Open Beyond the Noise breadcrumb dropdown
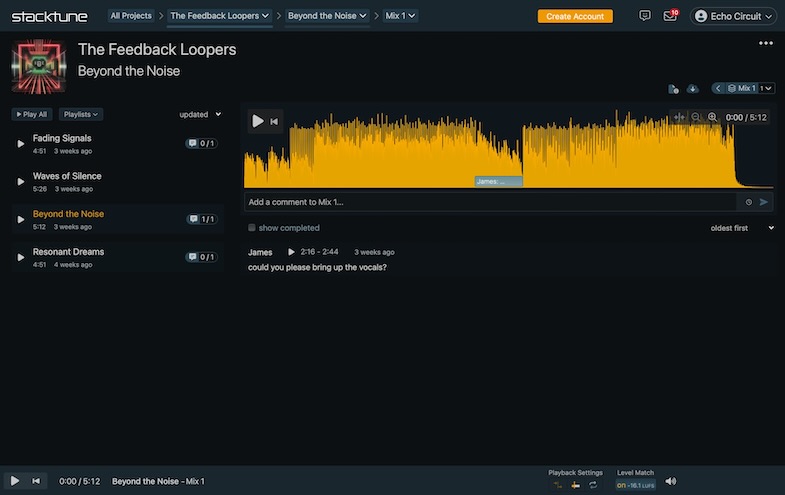The height and width of the screenshot is (495, 785). 327,16
